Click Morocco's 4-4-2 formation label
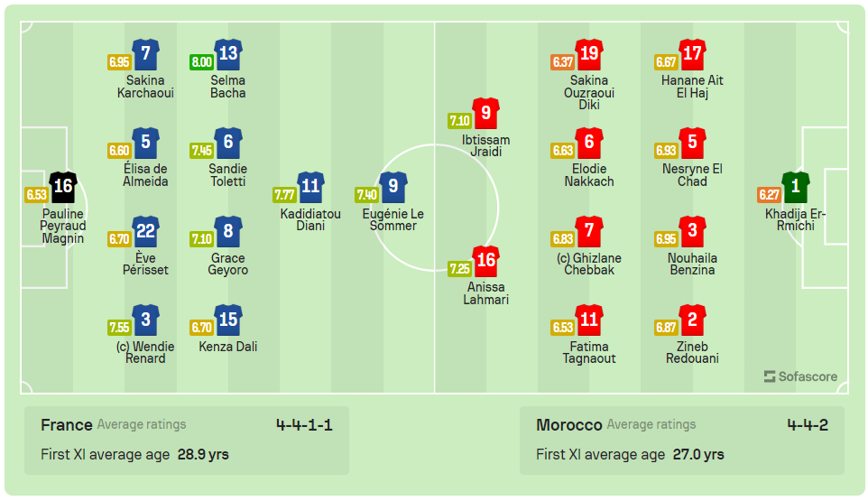 click(x=807, y=424)
